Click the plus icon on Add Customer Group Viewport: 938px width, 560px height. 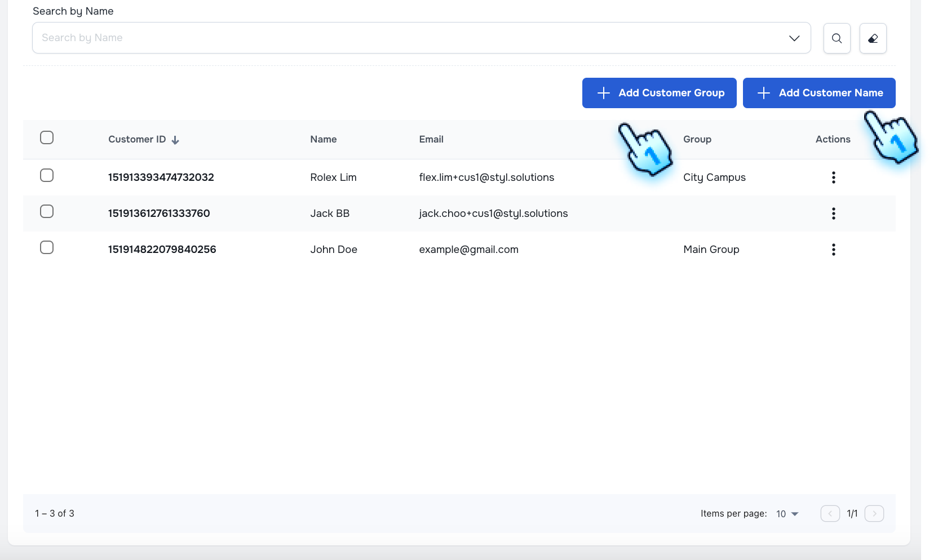click(x=604, y=92)
